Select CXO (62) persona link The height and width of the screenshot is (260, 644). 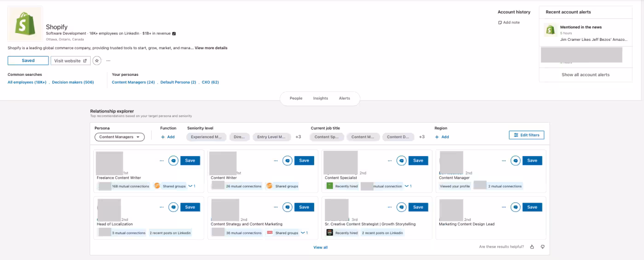click(x=210, y=82)
